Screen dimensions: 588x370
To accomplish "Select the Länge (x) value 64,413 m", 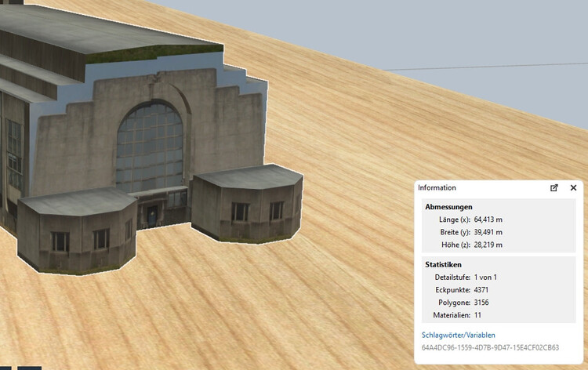I will (488, 219).
